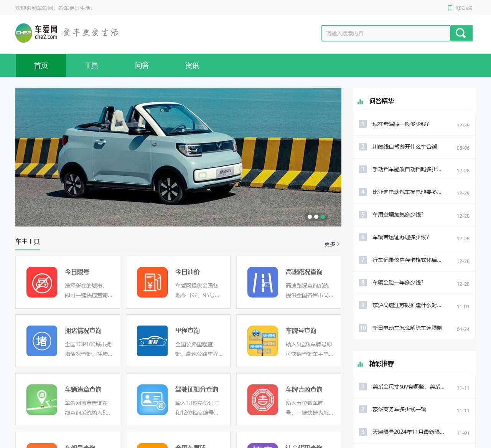
Task: Open question 车用空调加氟多少钱?
Action: point(398,215)
